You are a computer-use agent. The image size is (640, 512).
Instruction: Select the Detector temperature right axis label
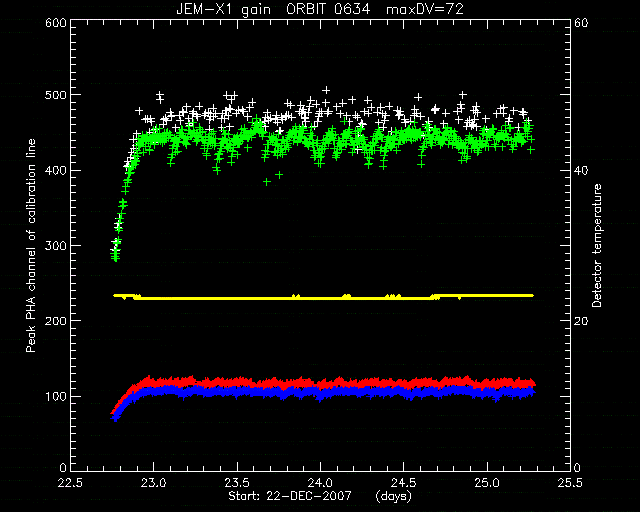coord(597,245)
